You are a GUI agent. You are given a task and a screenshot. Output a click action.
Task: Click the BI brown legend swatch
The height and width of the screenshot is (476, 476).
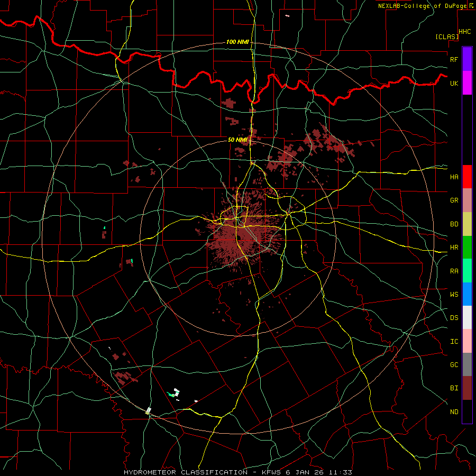click(x=467, y=388)
